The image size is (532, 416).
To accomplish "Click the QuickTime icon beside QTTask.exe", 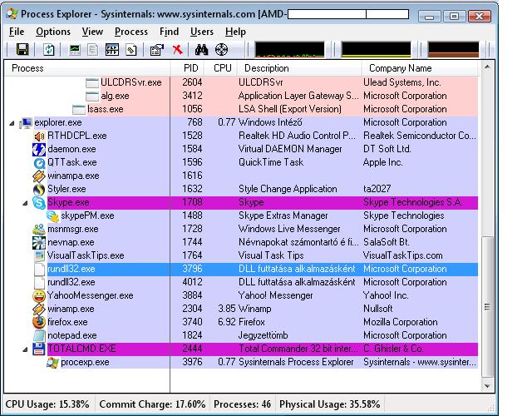I will coord(39,163).
